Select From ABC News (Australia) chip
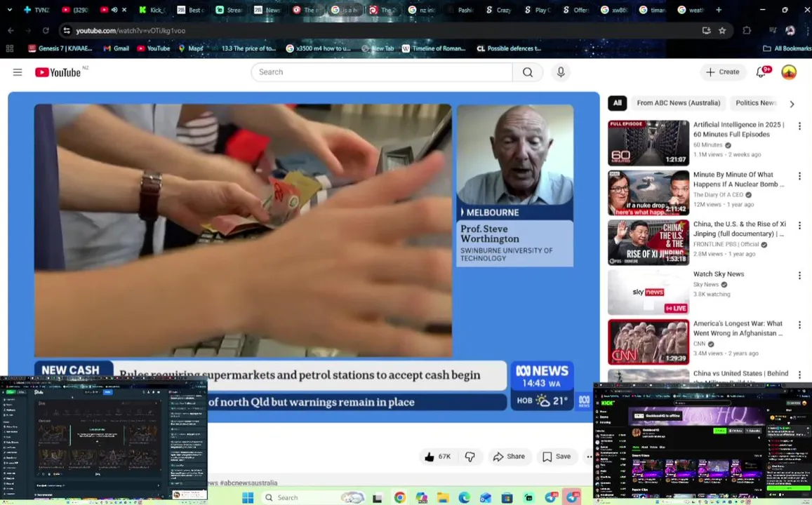Viewport: 812px width, 505px height. tap(679, 103)
